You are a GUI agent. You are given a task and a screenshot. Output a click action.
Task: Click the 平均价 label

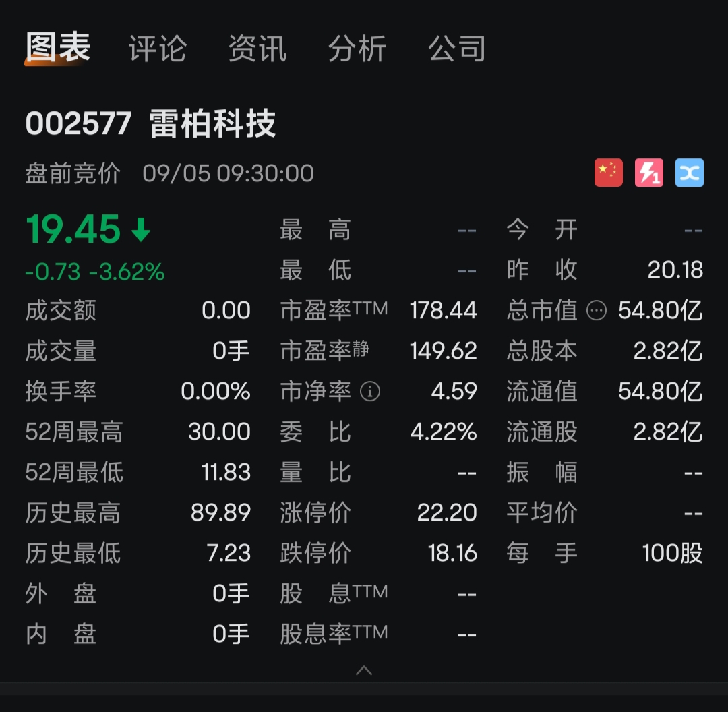click(x=542, y=512)
